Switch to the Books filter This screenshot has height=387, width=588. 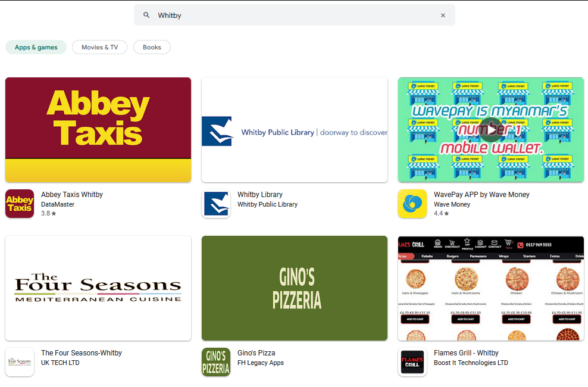coord(152,47)
